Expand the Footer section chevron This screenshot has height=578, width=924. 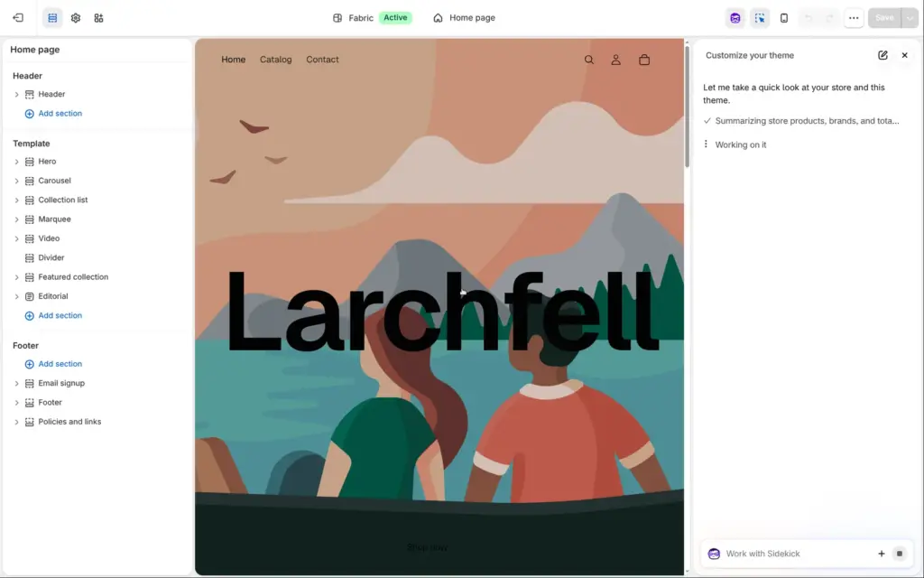tap(16, 403)
